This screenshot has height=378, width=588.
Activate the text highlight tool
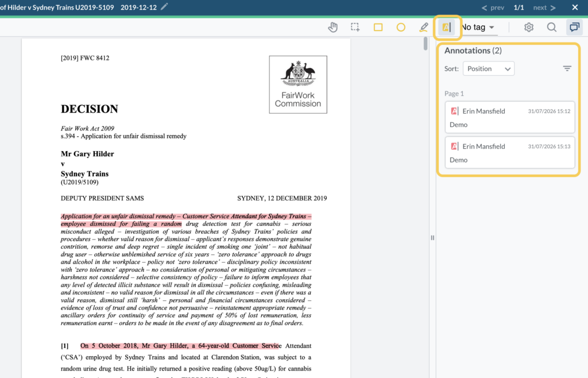tap(447, 27)
